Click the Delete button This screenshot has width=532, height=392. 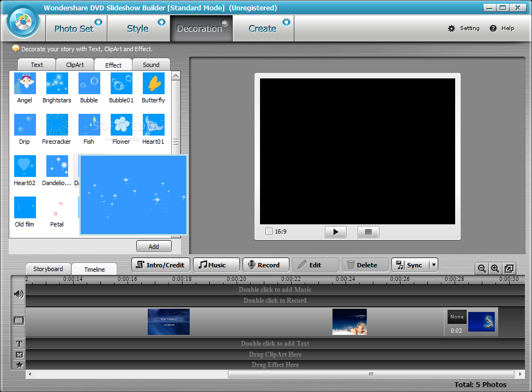[x=365, y=265]
